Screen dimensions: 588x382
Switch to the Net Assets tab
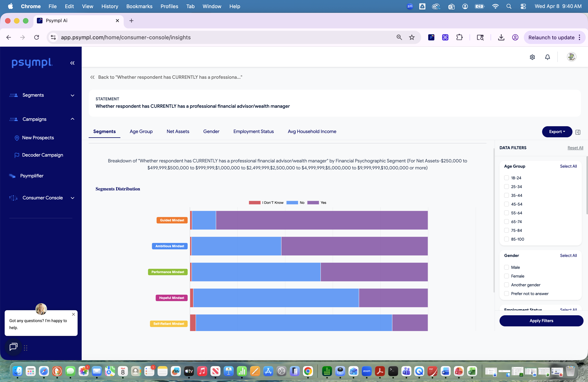point(178,131)
